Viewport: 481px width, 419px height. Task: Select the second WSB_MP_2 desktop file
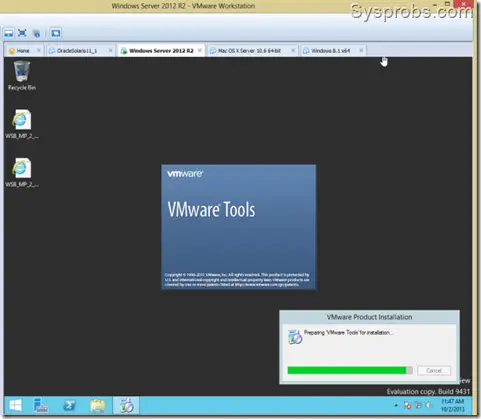tap(22, 173)
